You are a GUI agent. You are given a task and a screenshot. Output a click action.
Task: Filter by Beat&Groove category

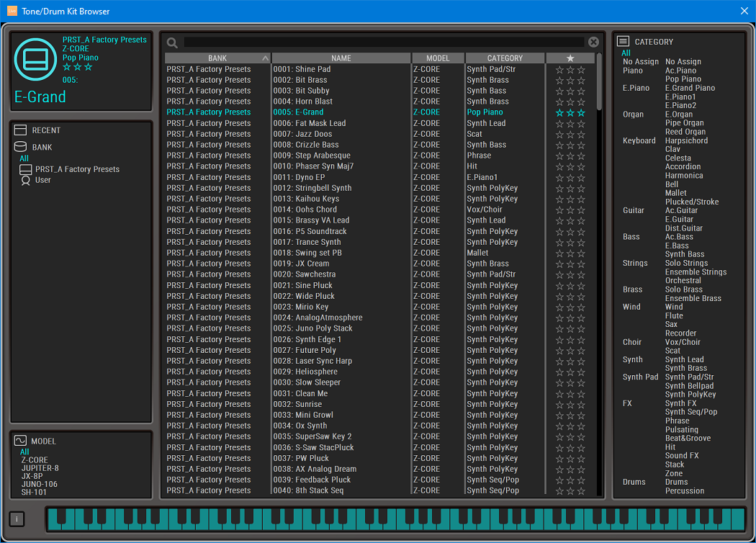[688, 439]
